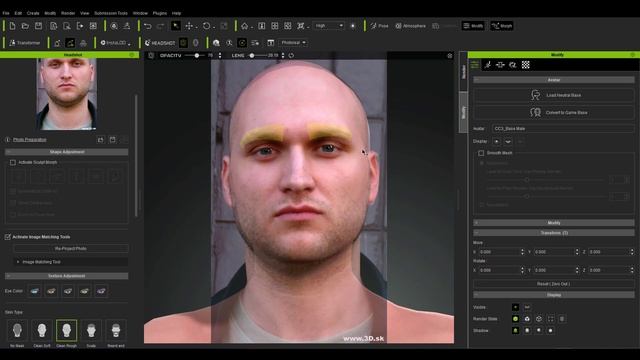Toggle the green Shadow option icon
Image resolution: width=640 pixels, height=360 pixels.
(x=516, y=331)
